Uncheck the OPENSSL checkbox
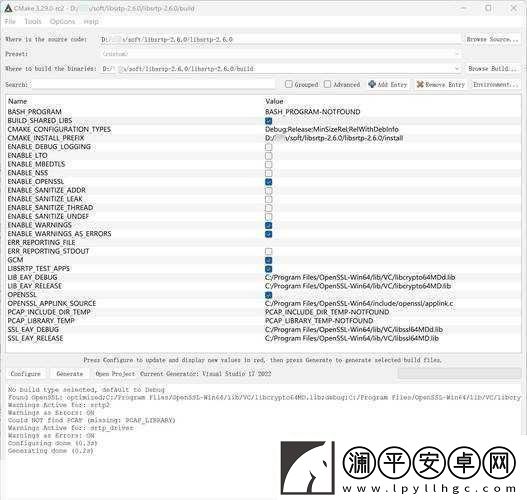The width and height of the screenshot is (527, 500). pyautogui.click(x=268, y=295)
